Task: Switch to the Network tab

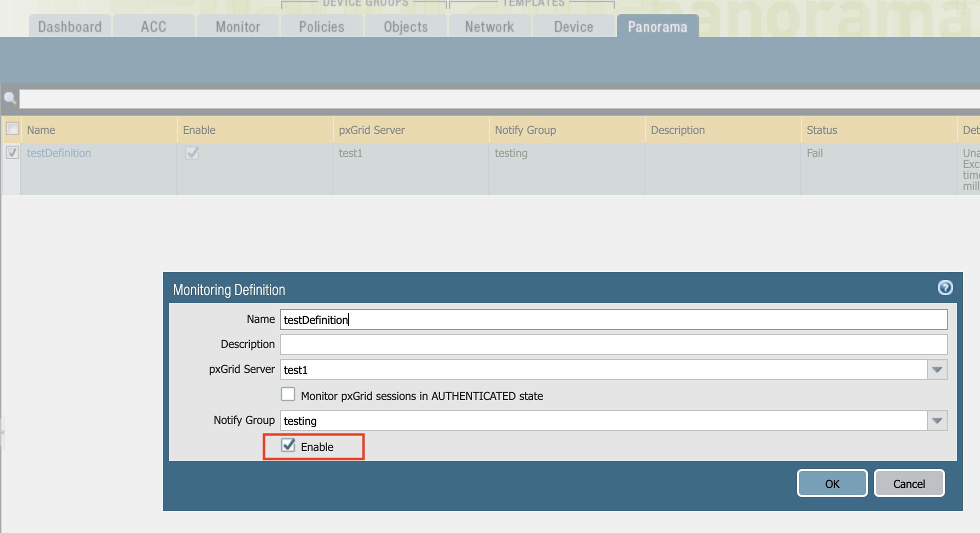Action: click(489, 26)
